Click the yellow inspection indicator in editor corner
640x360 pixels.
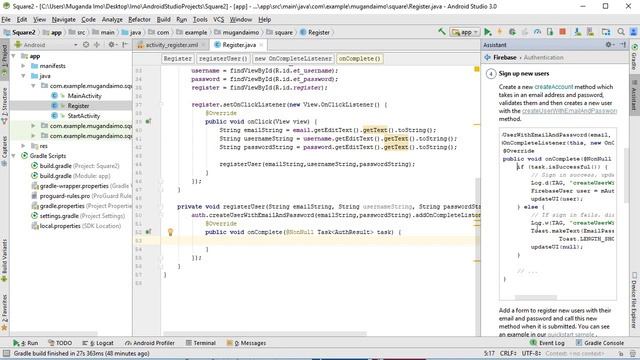click(477, 69)
